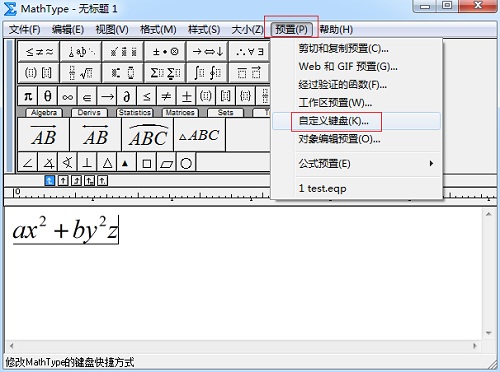Choose 自定义键盘(K)... menu item
500x372 pixels.
[357, 121]
